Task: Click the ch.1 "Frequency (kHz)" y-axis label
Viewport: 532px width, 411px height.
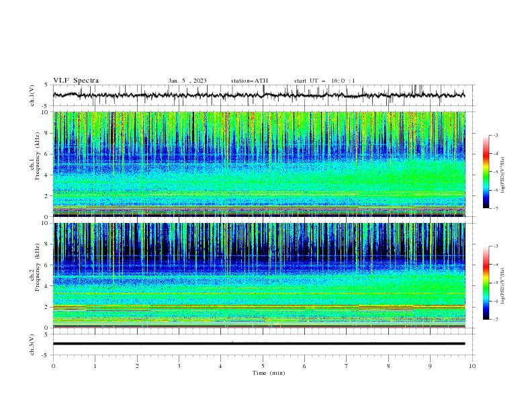Action: click(x=37, y=156)
